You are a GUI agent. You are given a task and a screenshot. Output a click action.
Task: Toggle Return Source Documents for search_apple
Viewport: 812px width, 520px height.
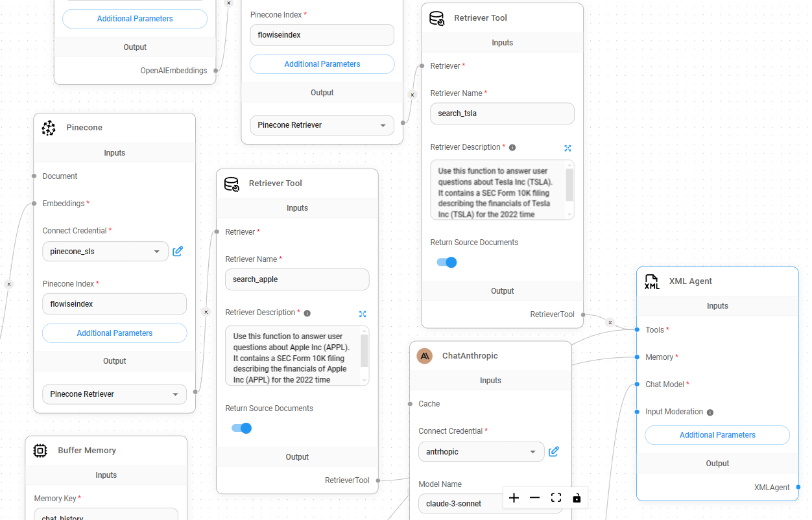click(x=241, y=428)
